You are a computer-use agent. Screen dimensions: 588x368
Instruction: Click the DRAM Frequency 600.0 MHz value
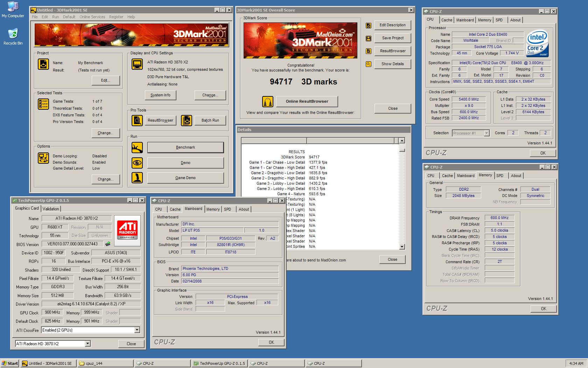[499, 218]
